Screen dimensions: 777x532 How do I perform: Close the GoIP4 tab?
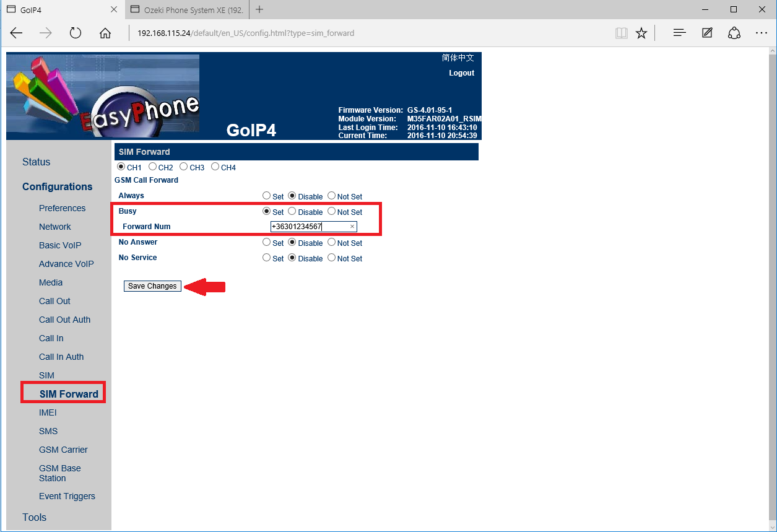click(113, 9)
